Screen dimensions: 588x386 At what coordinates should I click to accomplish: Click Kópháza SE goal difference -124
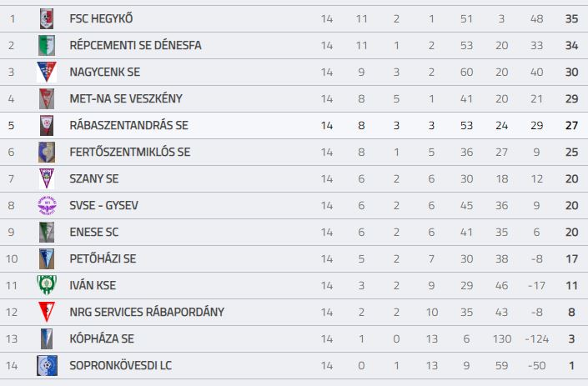[536, 338]
